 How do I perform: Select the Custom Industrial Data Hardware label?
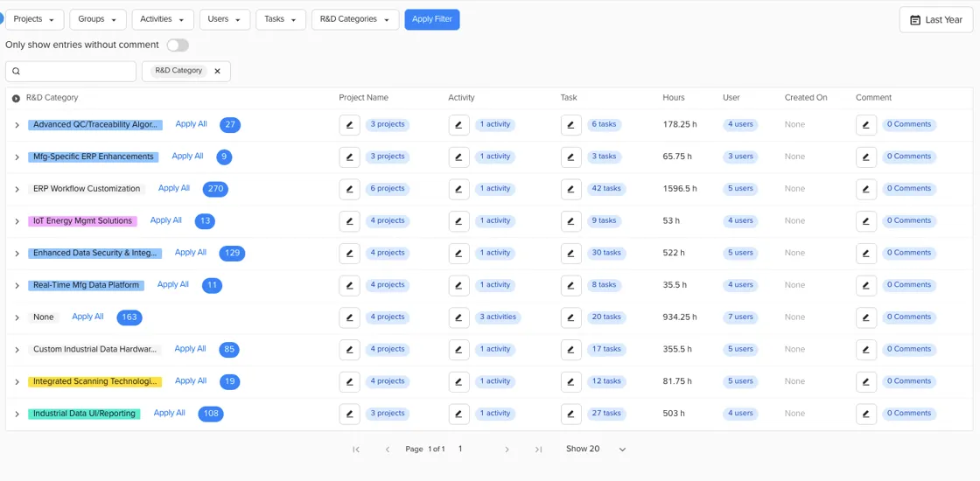click(x=95, y=349)
